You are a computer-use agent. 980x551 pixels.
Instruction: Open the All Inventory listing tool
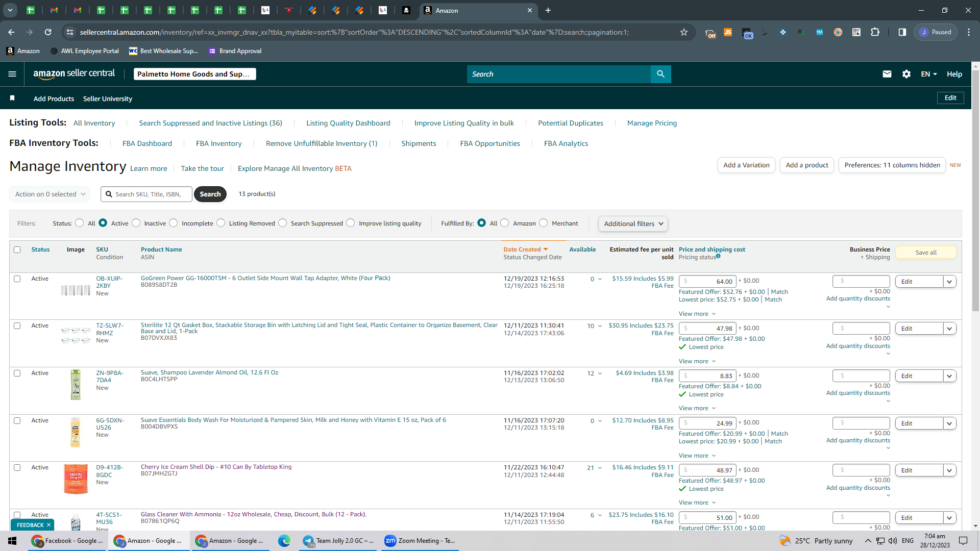click(x=94, y=123)
